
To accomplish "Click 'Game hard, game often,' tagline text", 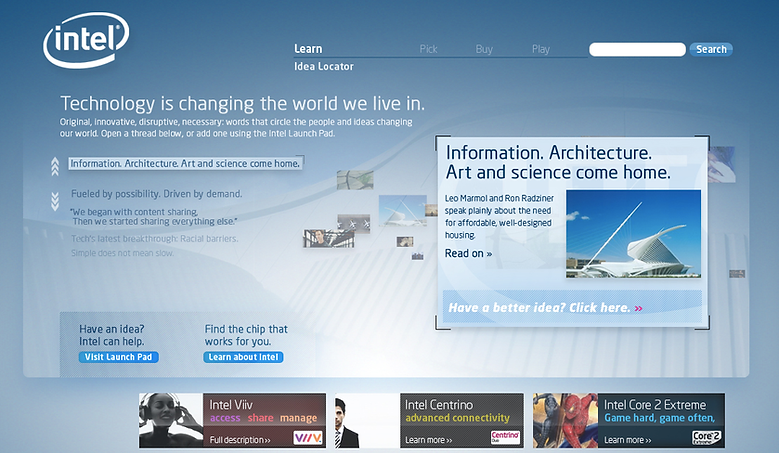I will tap(660, 418).
